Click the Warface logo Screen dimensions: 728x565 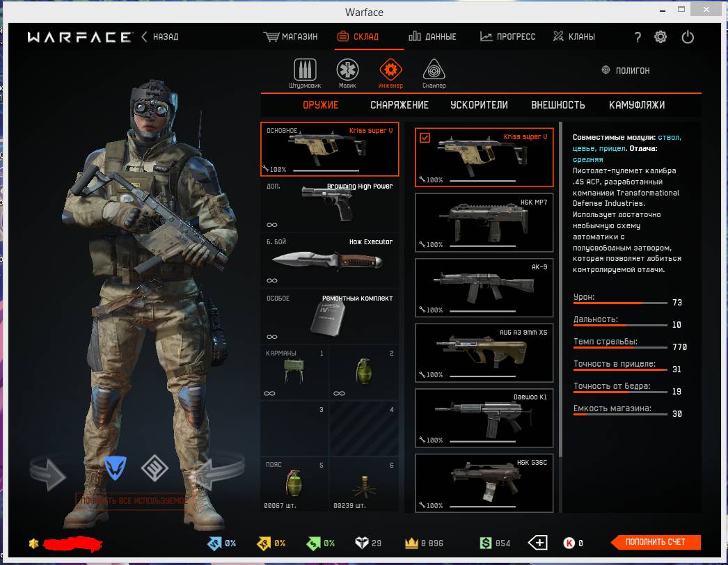[x=80, y=37]
